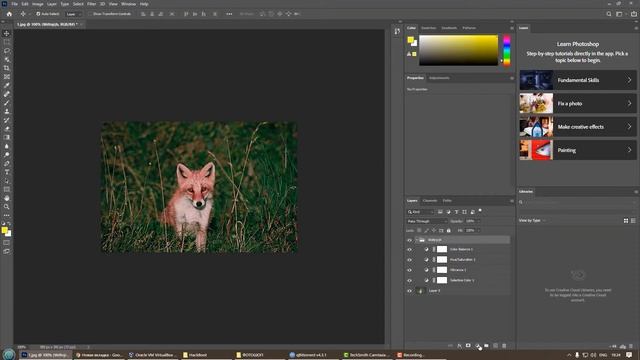Select the Dodge tool
This screenshot has height=360, width=640.
click(7, 155)
